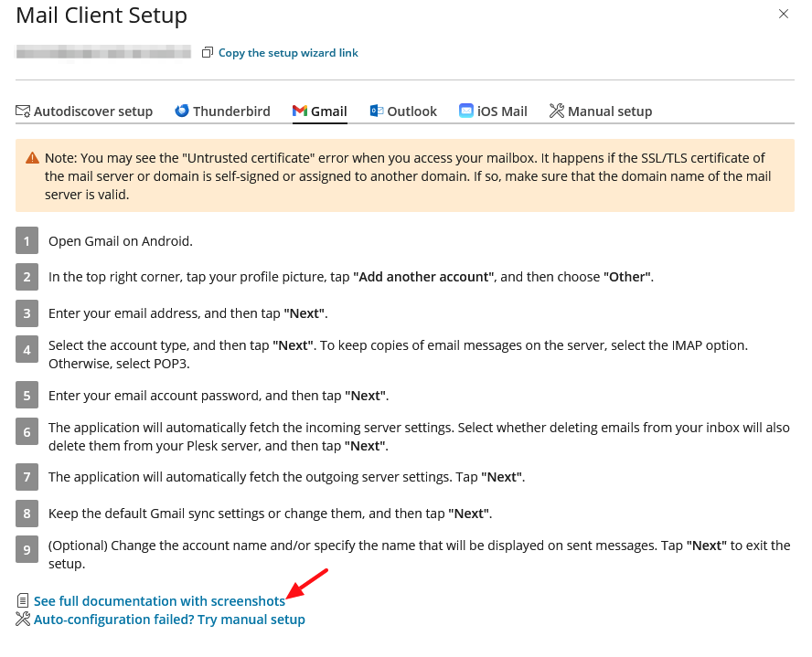This screenshot has height=657, width=812.
Task: Click the document icon beside full documentation link
Action: [x=23, y=600]
